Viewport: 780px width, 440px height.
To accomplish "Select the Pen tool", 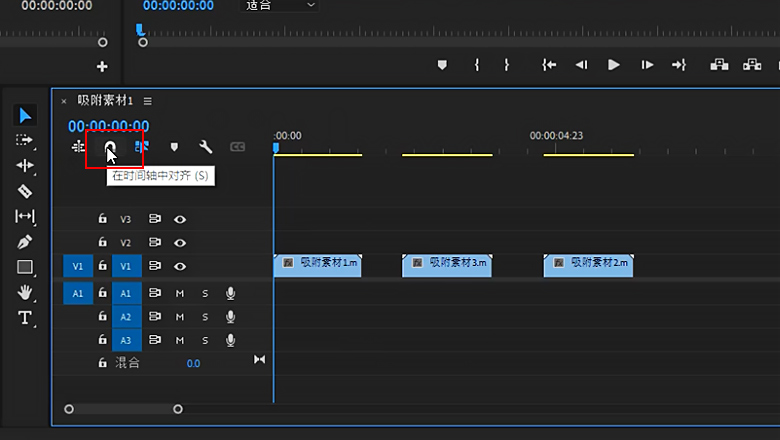I will [25, 242].
